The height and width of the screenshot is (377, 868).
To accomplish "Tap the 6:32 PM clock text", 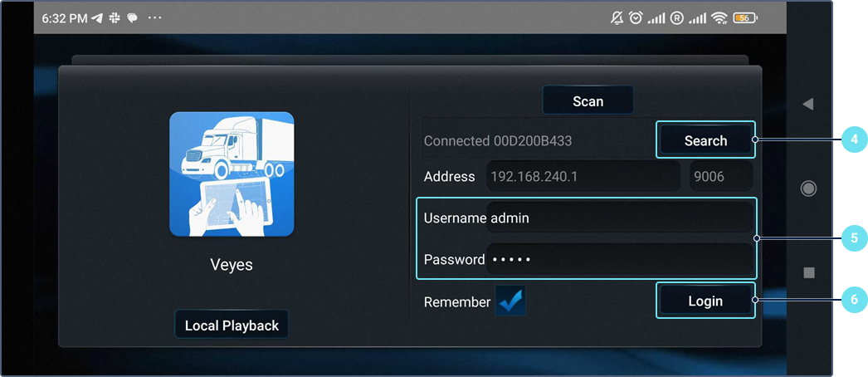I will coord(64,18).
